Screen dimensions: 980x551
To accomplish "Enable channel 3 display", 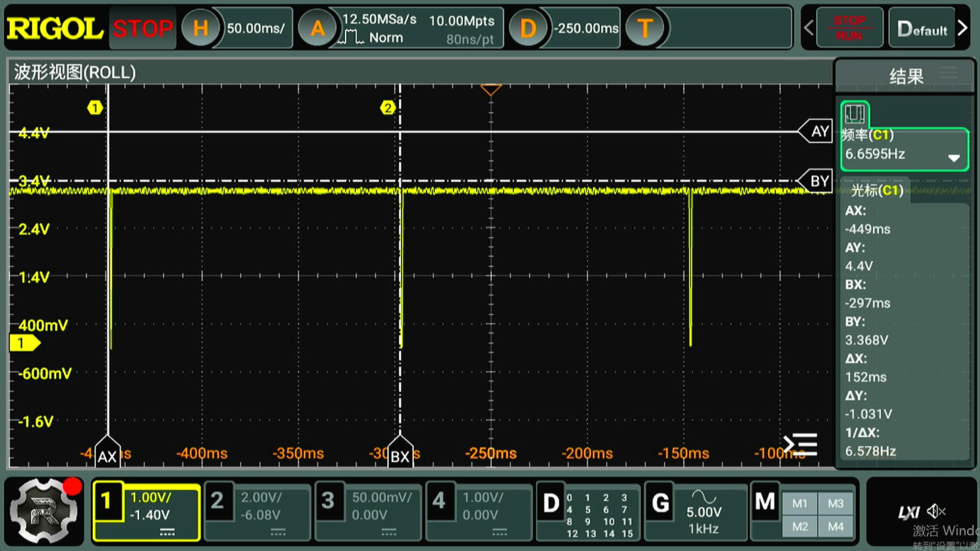I will [x=329, y=501].
